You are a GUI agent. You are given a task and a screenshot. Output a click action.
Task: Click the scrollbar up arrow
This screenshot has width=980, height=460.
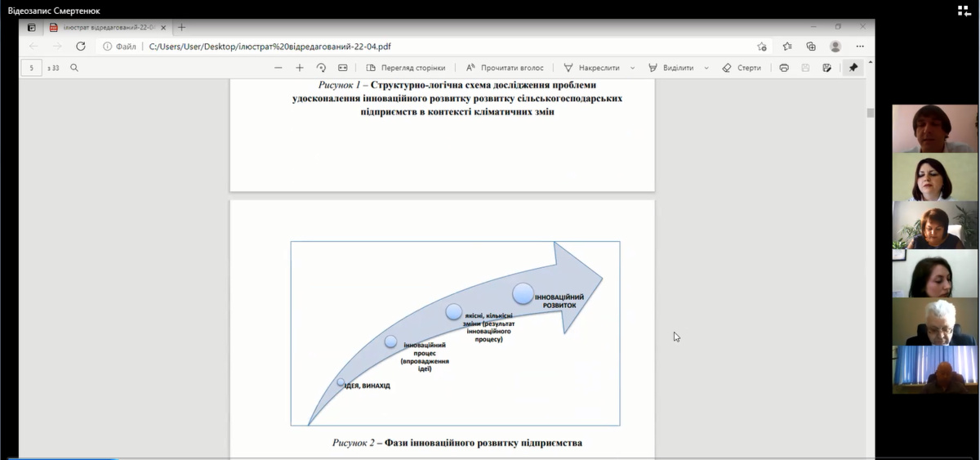871,61
